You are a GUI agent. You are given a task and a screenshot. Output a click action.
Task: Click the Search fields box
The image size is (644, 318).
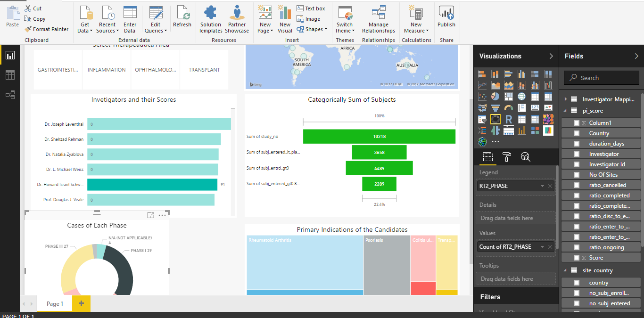tap(602, 78)
